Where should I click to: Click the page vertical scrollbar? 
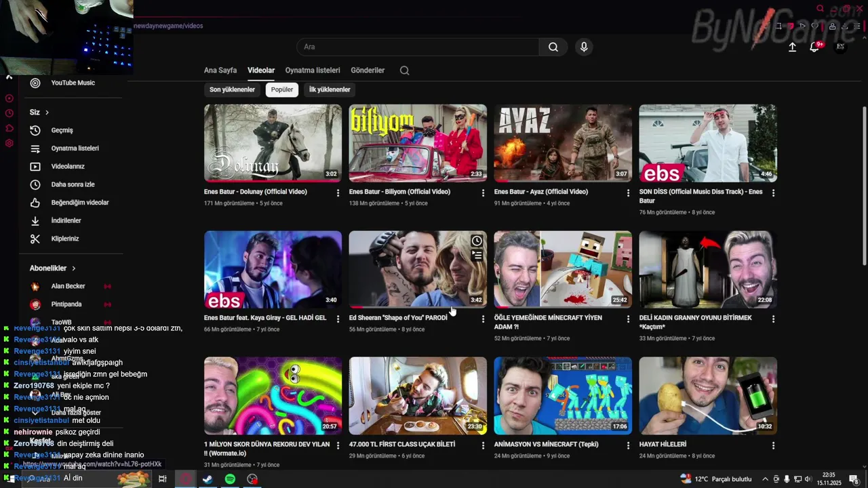[864, 186]
